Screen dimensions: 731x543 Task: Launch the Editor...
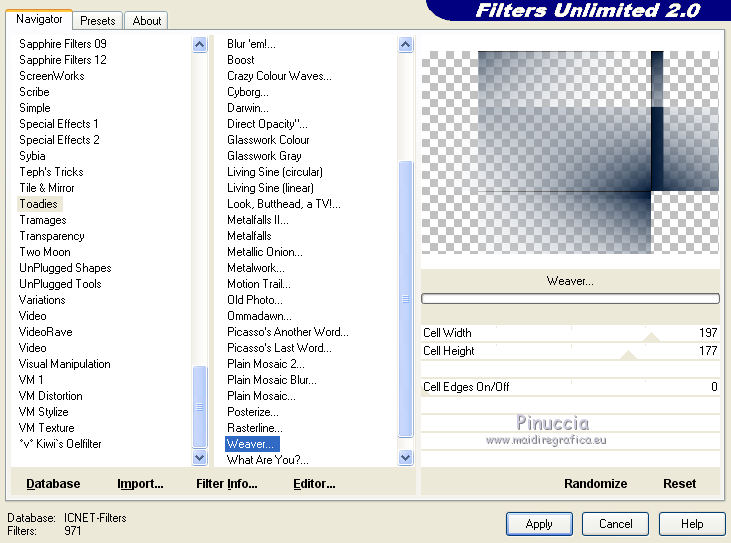pyautogui.click(x=314, y=484)
